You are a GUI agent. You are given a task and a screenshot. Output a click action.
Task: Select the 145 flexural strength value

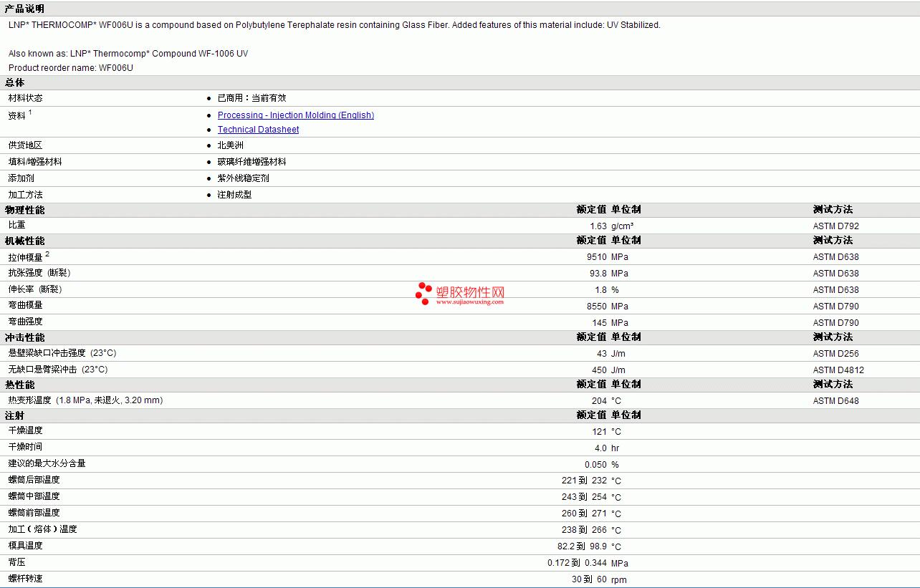point(599,323)
